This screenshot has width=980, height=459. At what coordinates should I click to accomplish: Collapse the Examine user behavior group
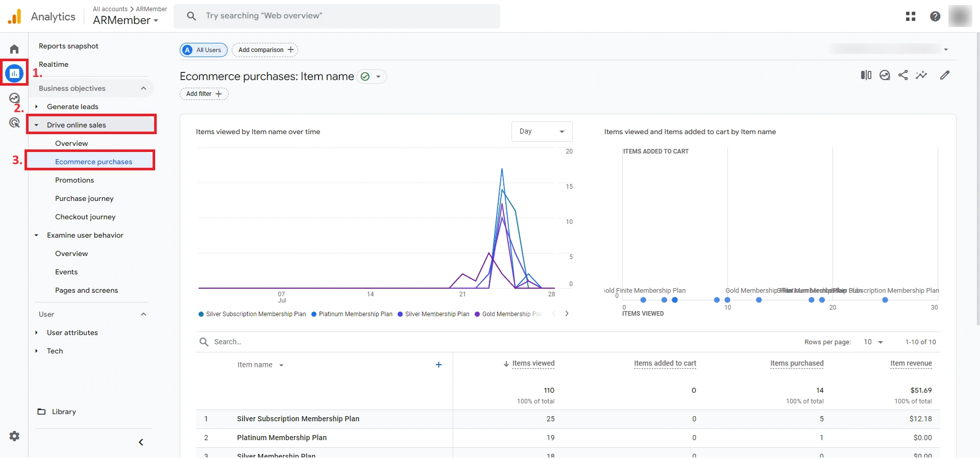[36, 235]
